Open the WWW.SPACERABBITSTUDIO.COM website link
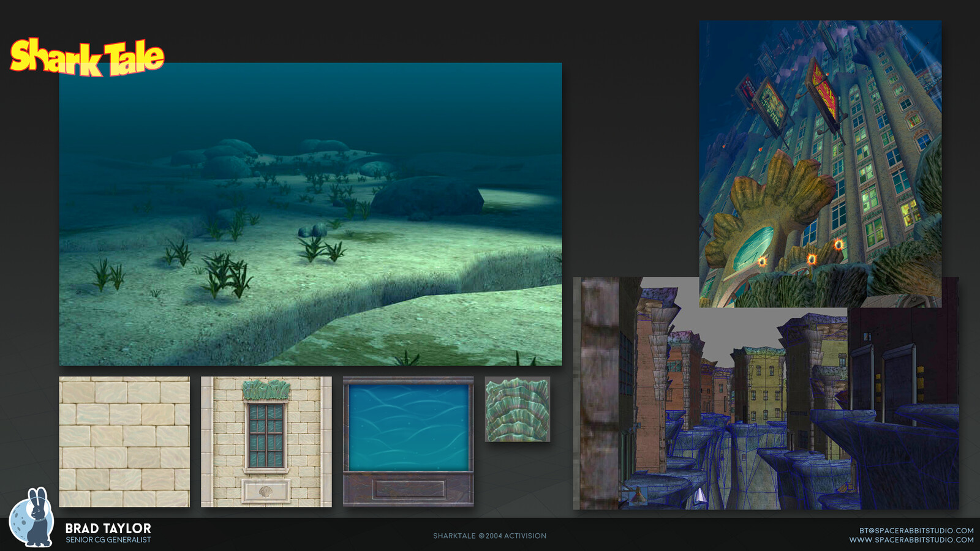This screenshot has width=980, height=551. [911, 540]
